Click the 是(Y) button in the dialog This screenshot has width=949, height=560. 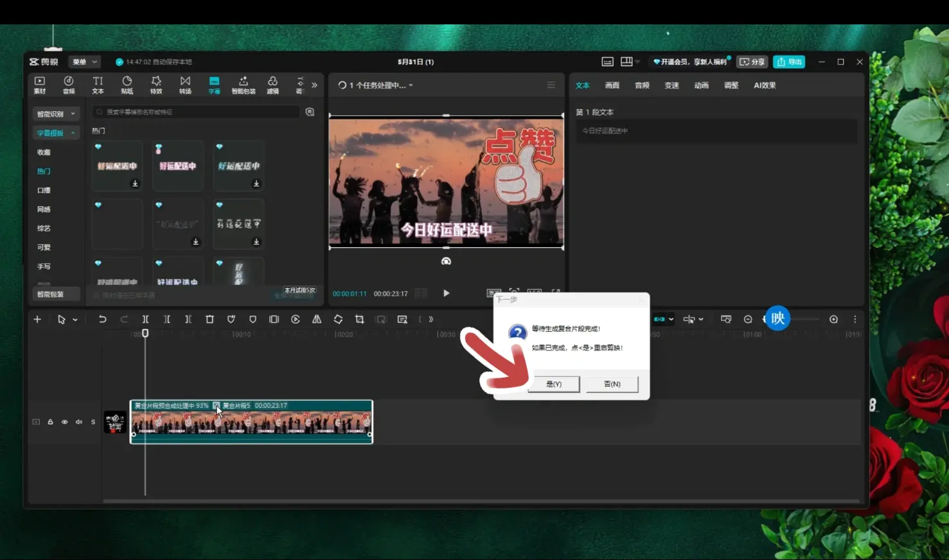(554, 384)
